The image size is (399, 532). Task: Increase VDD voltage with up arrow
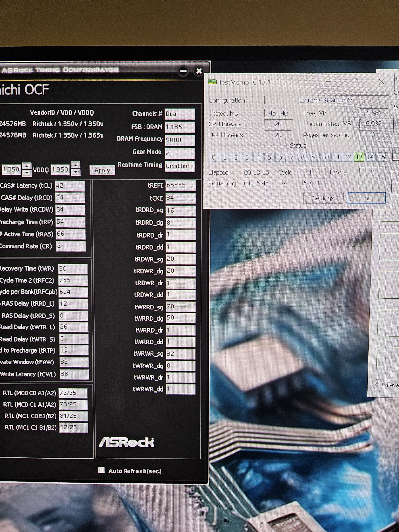(27, 166)
